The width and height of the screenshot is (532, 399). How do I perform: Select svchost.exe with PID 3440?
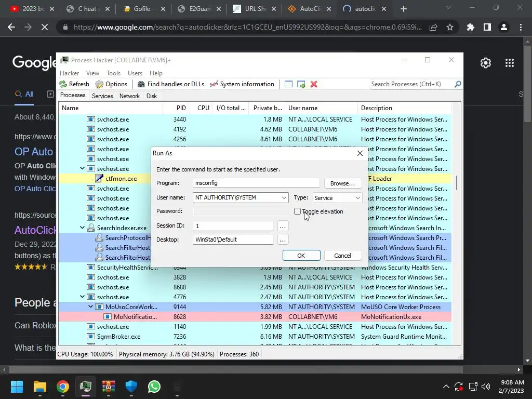point(255,119)
